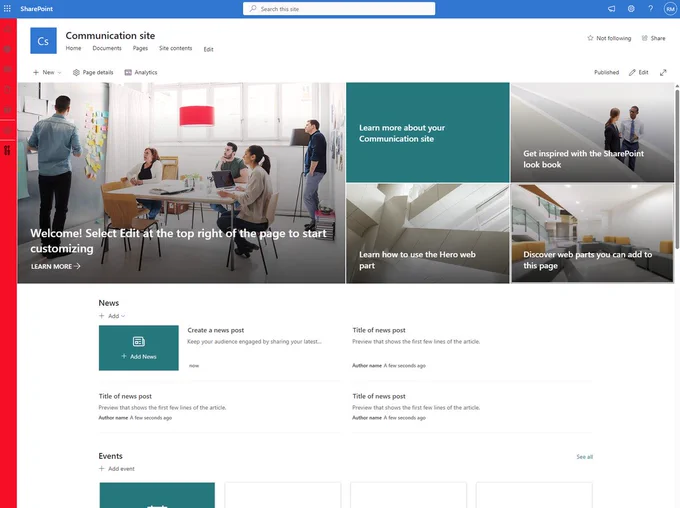Click the Page details gear icon
680x508 pixels.
tap(76, 72)
